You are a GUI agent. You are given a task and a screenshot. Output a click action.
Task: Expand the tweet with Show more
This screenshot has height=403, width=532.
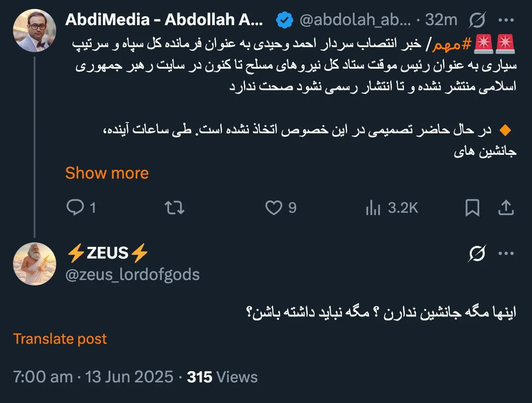[107, 173]
